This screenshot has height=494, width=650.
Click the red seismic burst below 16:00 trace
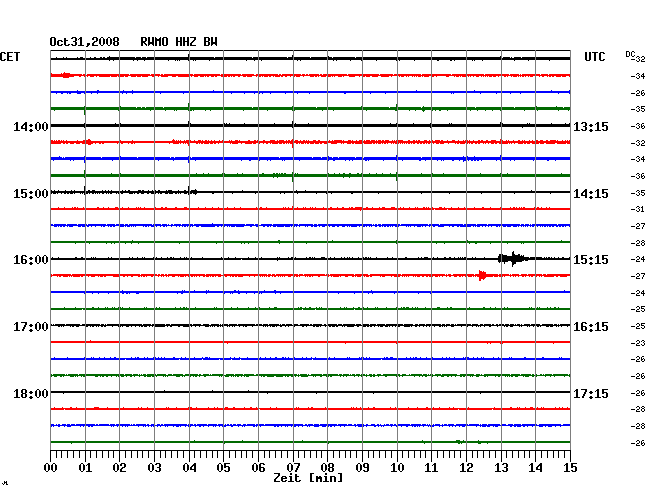pyautogui.click(x=482, y=275)
